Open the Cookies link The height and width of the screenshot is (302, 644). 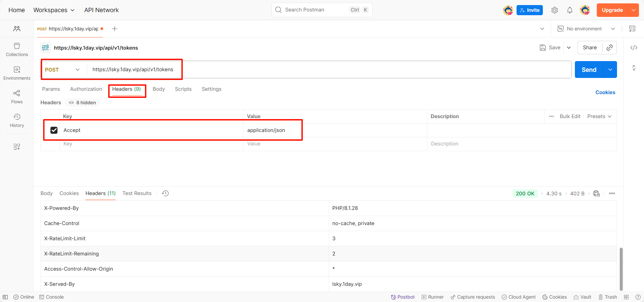[x=605, y=92]
